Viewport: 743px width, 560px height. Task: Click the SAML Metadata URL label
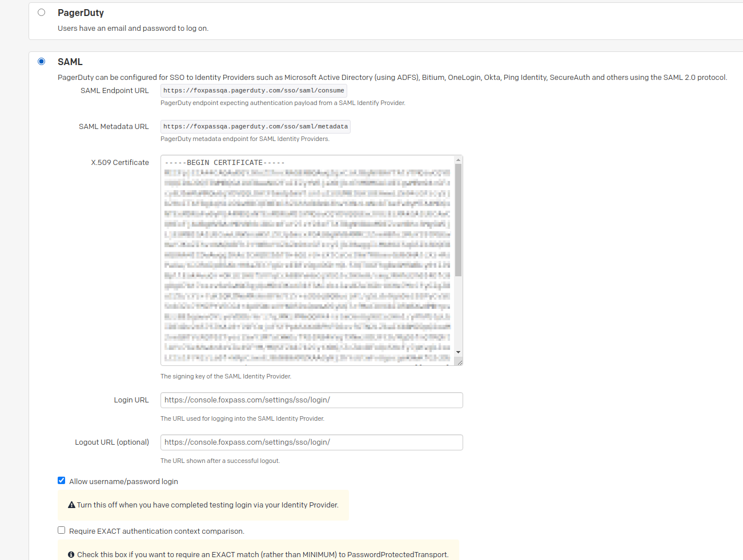[x=114, y=127]
